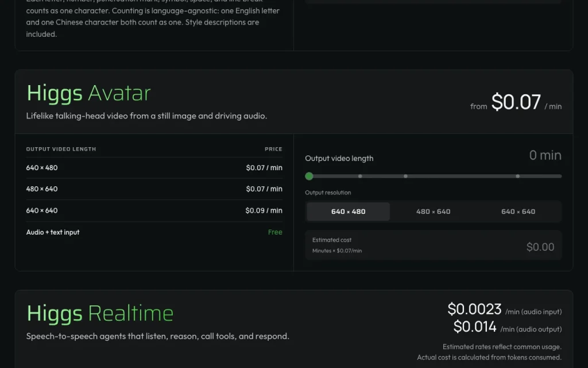Select the 640 × 480 output resolution option
Viewport: 588px width, 368px height.
(348, 212)
